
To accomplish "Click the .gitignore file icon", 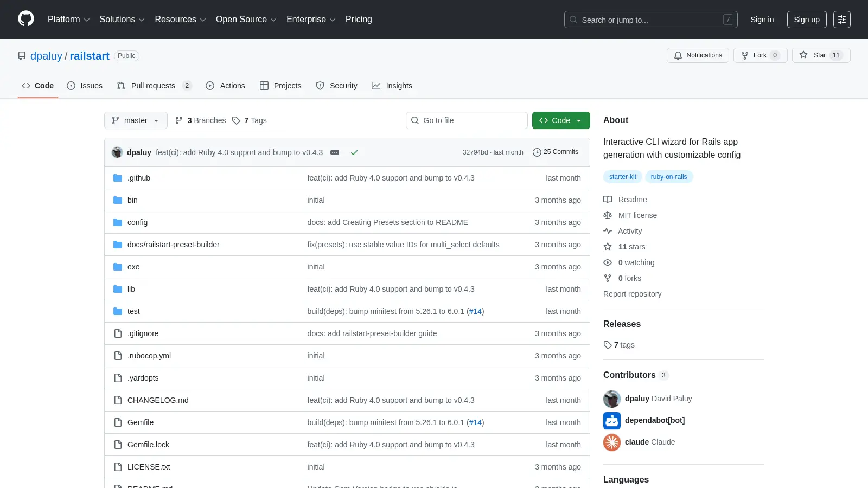I will point(118,333).
